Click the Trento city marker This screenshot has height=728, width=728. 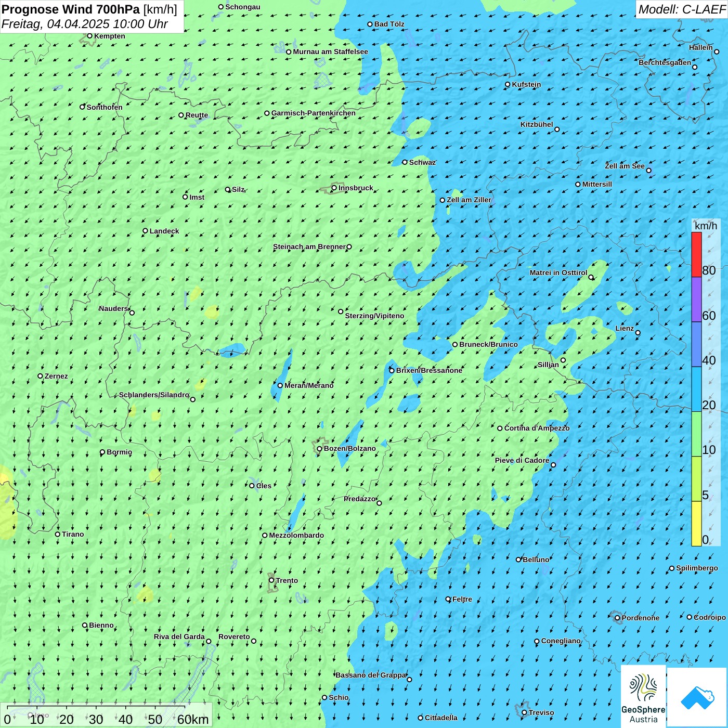click(271, 580)
